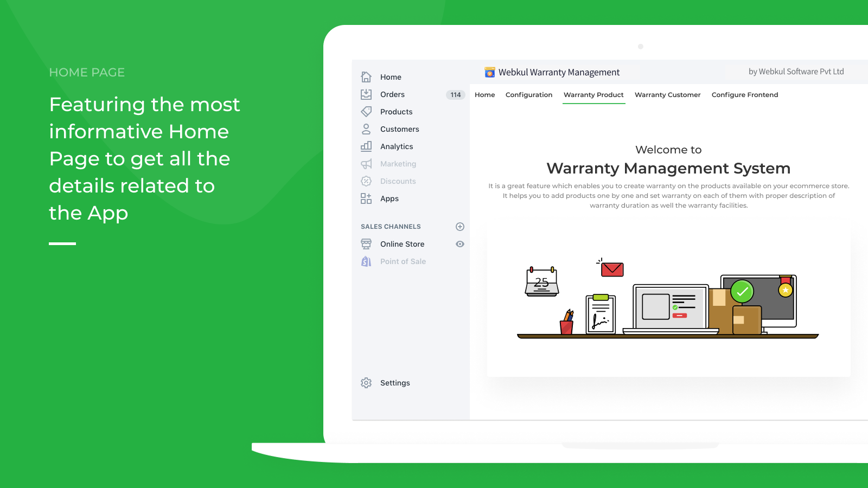Open Settings via the gear icon
The image size is (868, 488).
(x=366, y=382)
